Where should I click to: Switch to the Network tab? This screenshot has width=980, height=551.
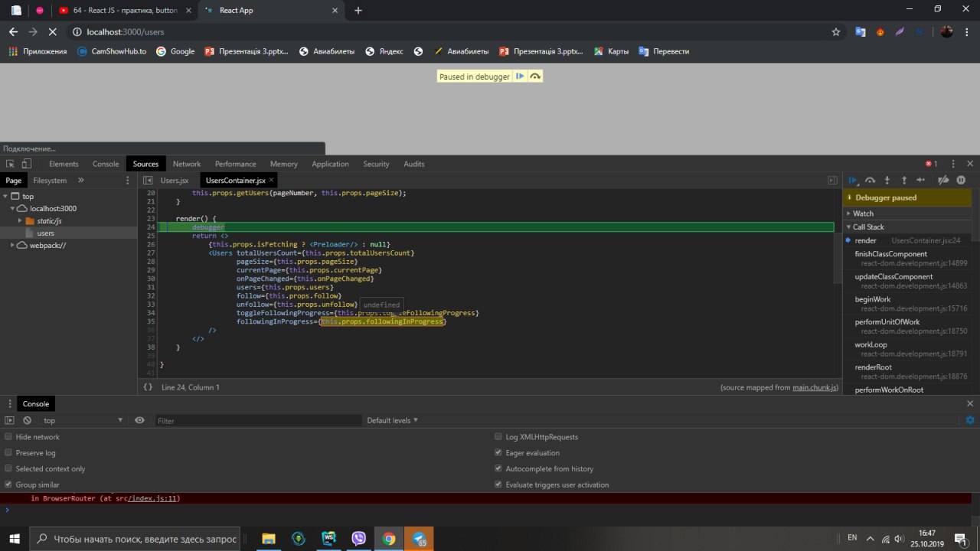[186, 164]
